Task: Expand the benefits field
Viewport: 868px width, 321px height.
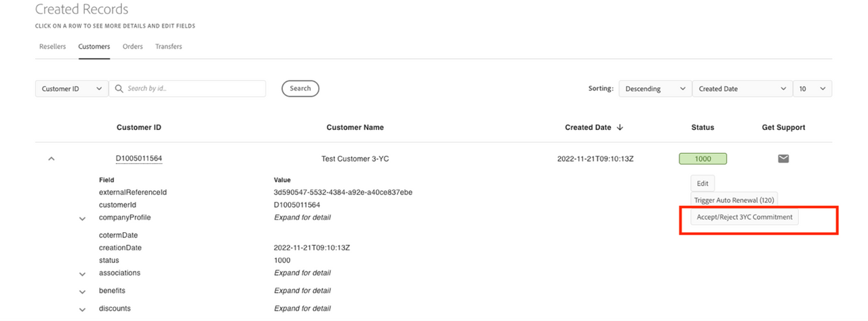Action: click(x=82, y=291)
